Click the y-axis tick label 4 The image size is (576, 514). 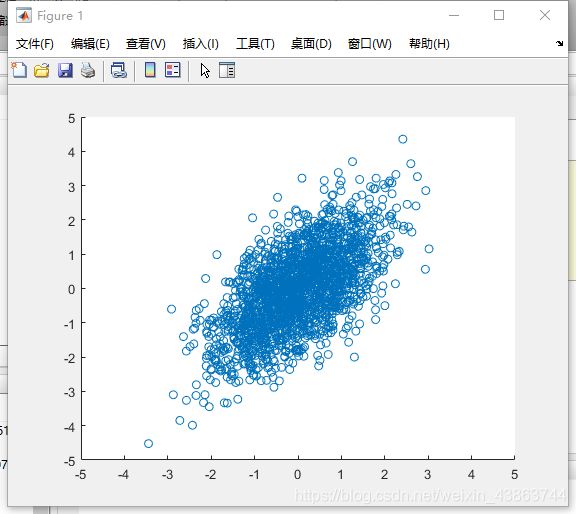tap(71, 152)
